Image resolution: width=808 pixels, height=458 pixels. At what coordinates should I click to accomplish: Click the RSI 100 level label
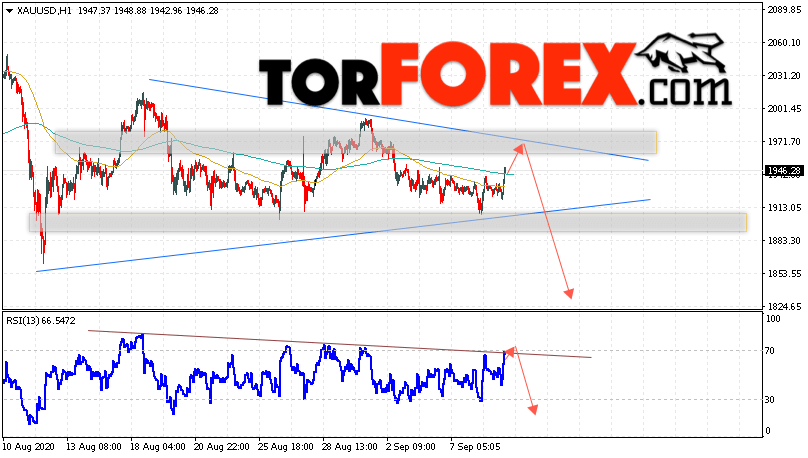[773, 319]
